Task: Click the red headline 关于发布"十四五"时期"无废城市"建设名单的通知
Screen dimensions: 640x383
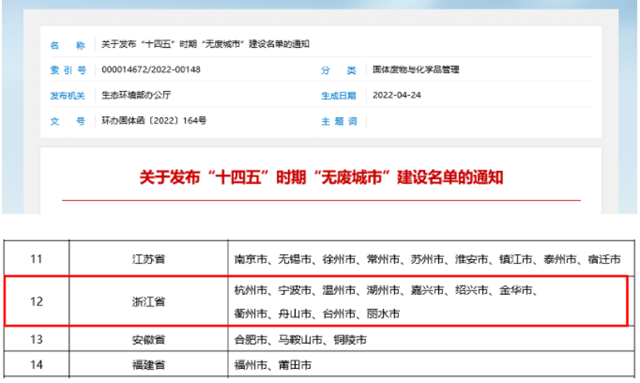Action: 321,178
